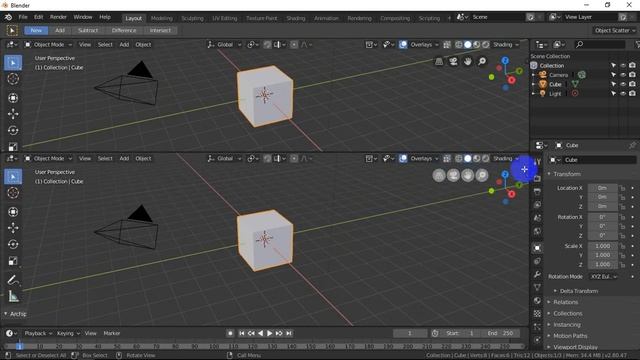Image resolution: width=640 pixels, height=360 pixels.
Task: Open the Rotation Mode XYZ Euler dropdown
Action: (604, 277)
